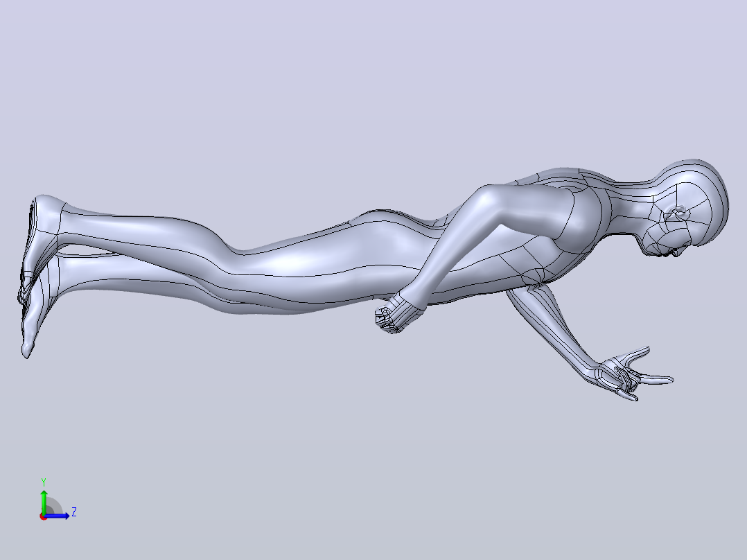
Task: Click the green Y axis arrow
Action: 44,501
